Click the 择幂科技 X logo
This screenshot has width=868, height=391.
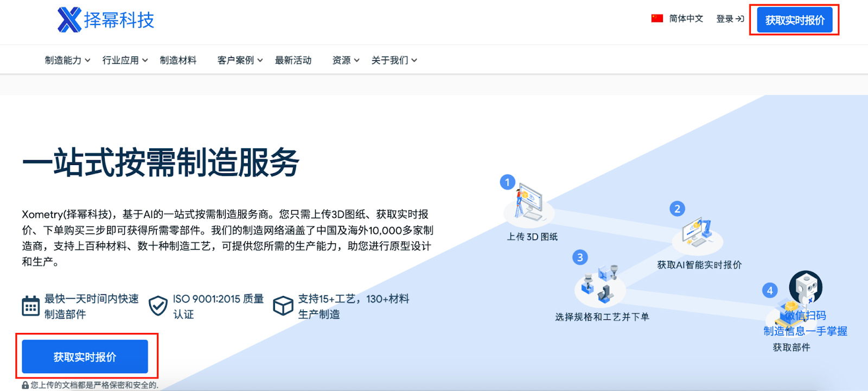106,20
